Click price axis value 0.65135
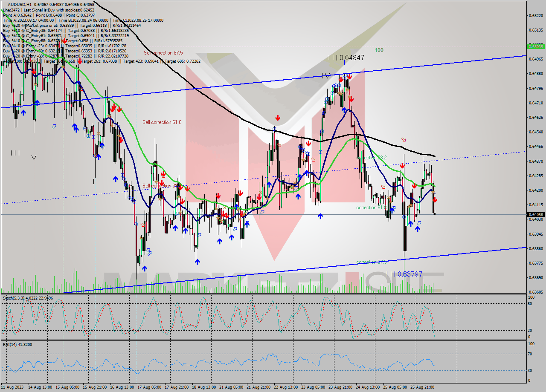The image size is (546, 392). (x=535, y=30)
